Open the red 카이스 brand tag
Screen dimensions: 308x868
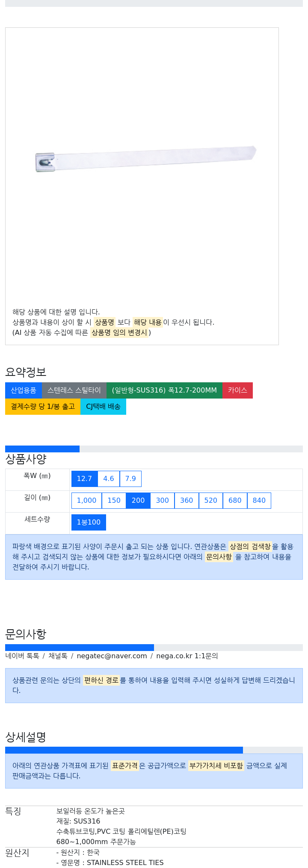click(x=237, y=390)
